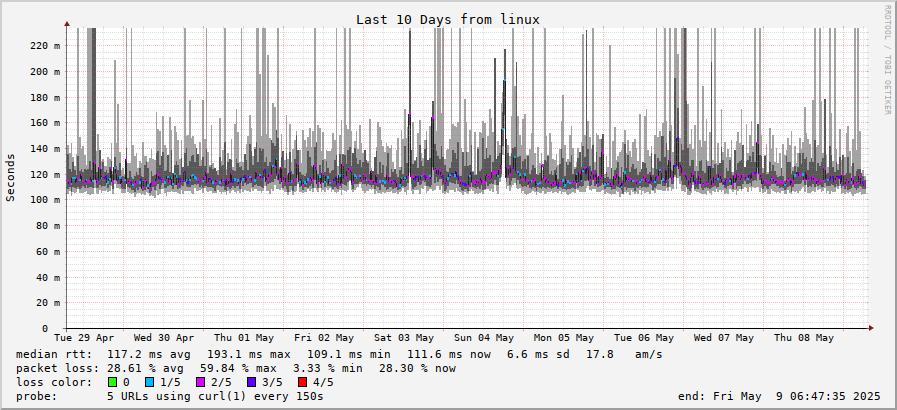Click the green loss color swatch for 0

tap(112, 382)
